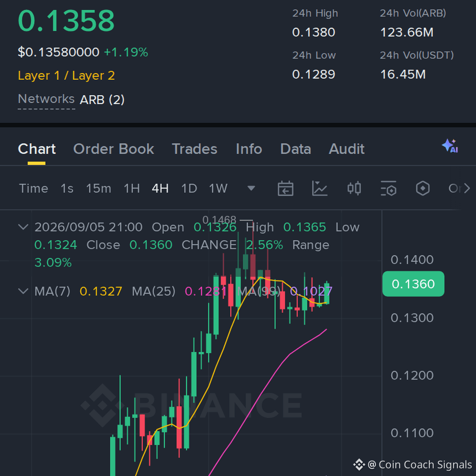Click the hexagon settings icon
This screenshot has width=476, height=476.
pyautogui.click(x=423, y=189)
